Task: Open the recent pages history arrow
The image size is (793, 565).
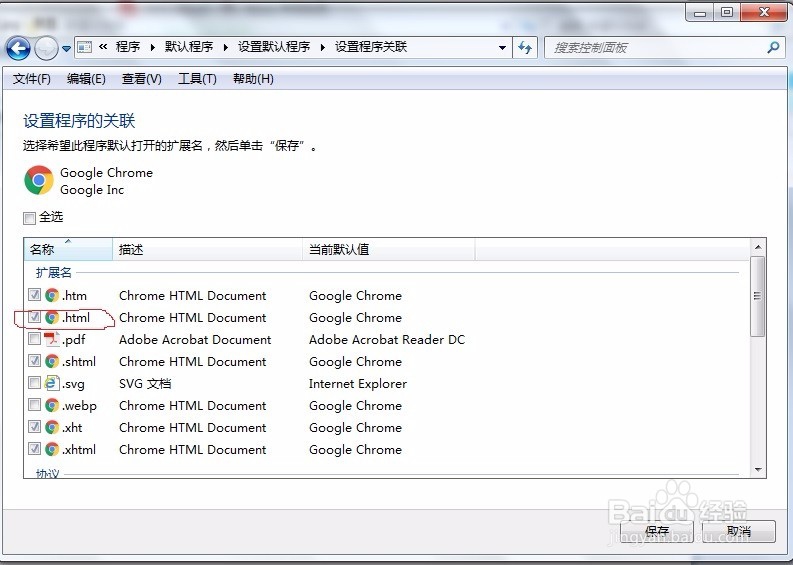Action: pos(66,49)
